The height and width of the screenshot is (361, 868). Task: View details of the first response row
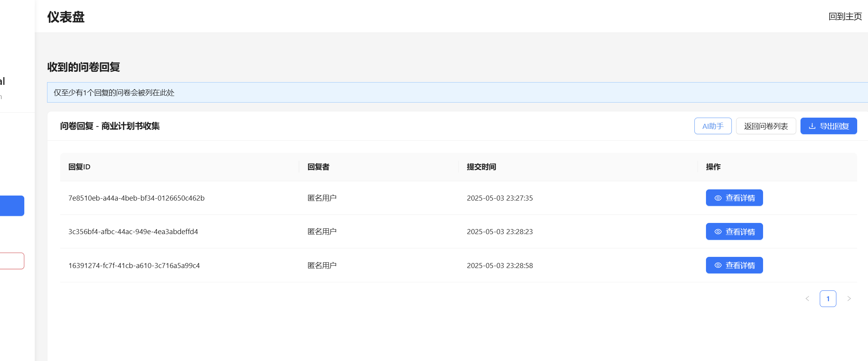pos(734,198)
